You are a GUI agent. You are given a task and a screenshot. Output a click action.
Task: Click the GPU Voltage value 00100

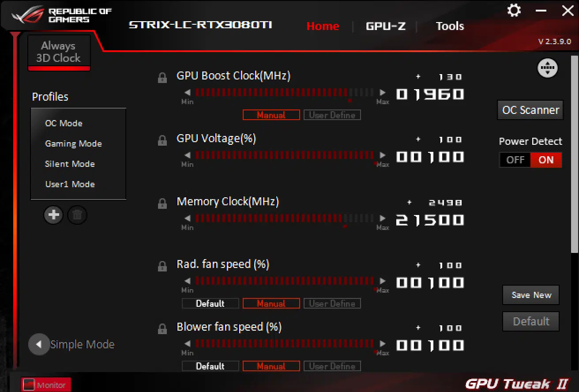point(430,157)
